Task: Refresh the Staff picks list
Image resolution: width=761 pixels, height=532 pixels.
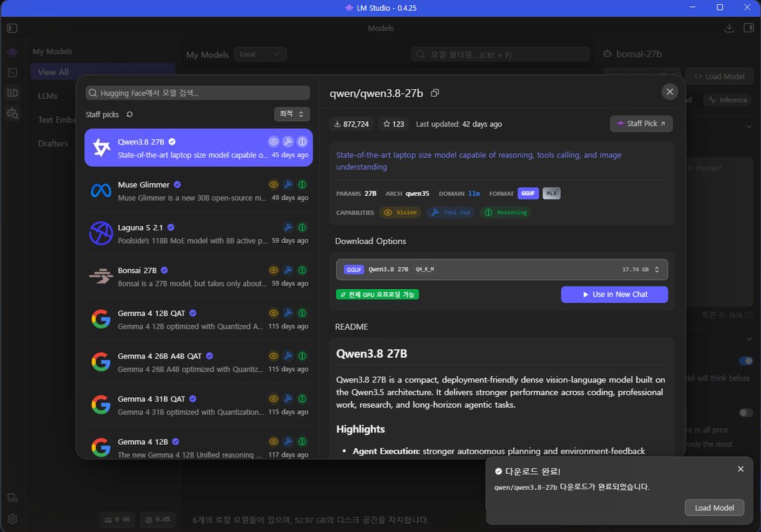Action: (x=129, y=115)
